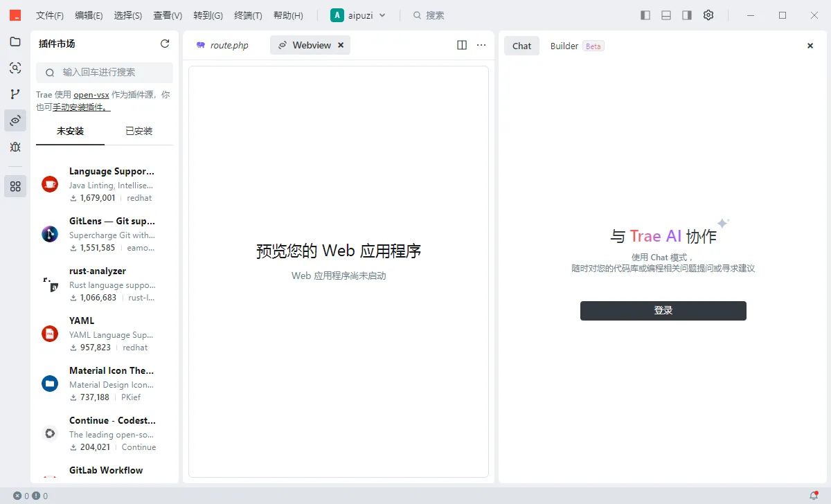The height and width of the screenshot is (504, 831).
Task: Open the settings gear icon
Action: point(708,15)
